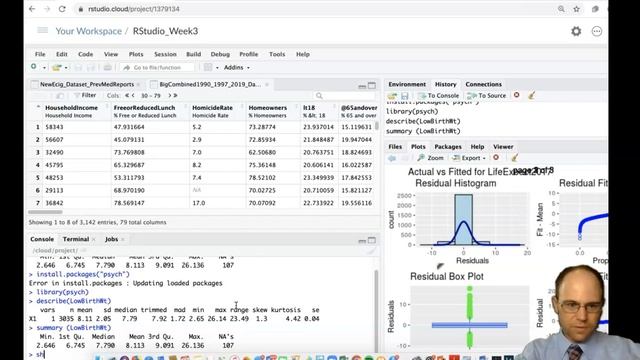Jump to last columns double arrow
Image resolution: width=640 pixels, height=360 pixels.
coord(175,96)
